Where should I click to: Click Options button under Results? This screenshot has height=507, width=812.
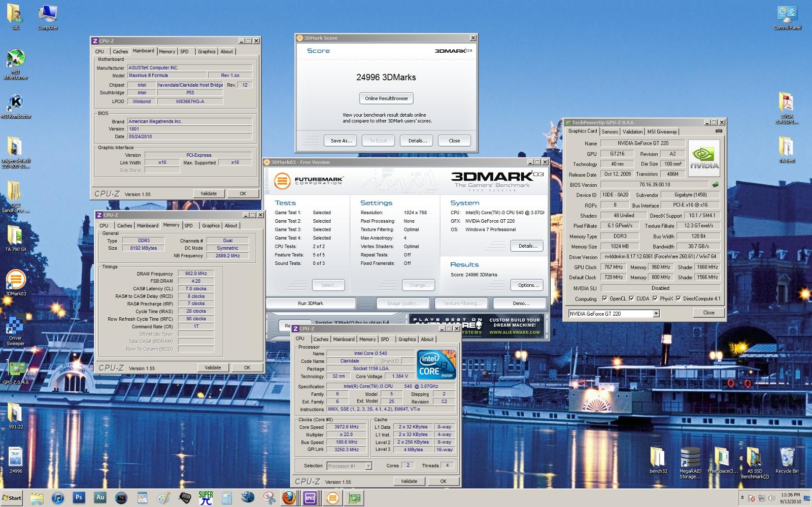(528, 285)
